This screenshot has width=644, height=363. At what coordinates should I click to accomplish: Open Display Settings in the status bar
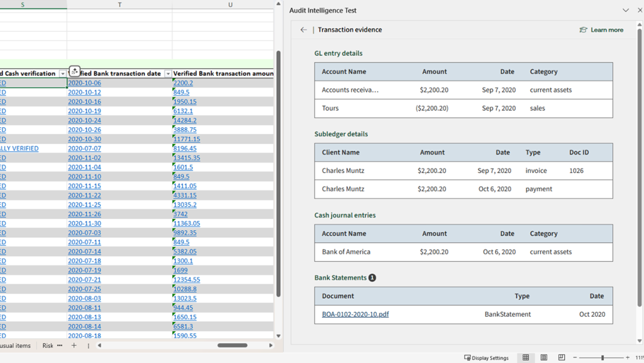pos(486,357)
